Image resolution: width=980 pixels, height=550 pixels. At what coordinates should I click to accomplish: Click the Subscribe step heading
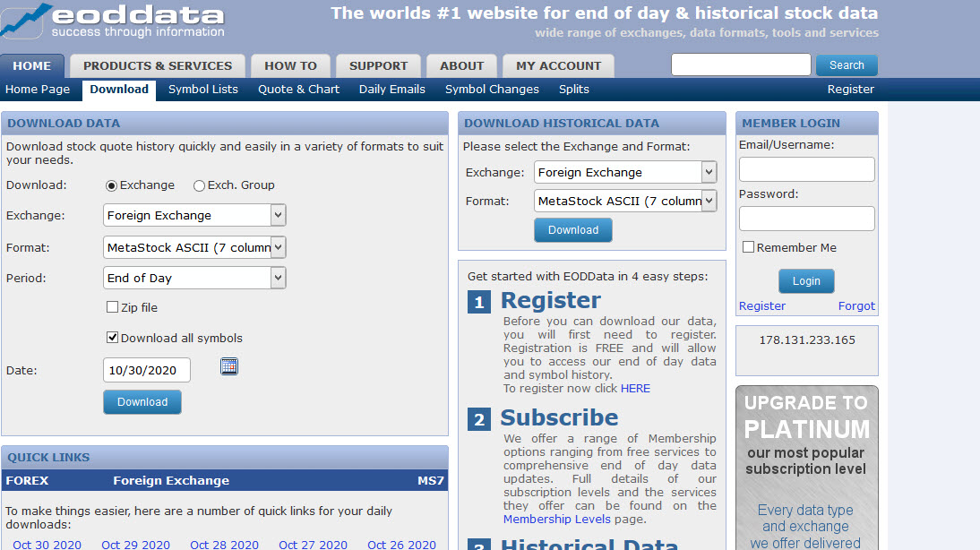coord(559,417)
